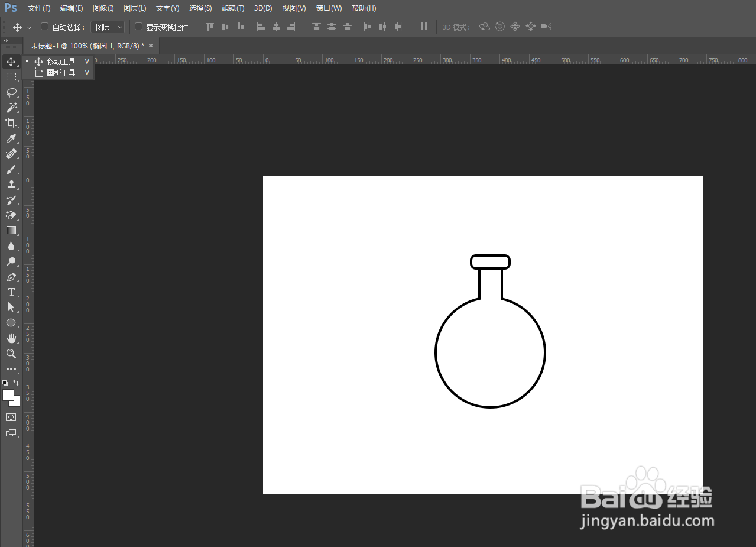Open the 文件(F) menu
Screen dimensions: 756x547
tap(39, 8)
